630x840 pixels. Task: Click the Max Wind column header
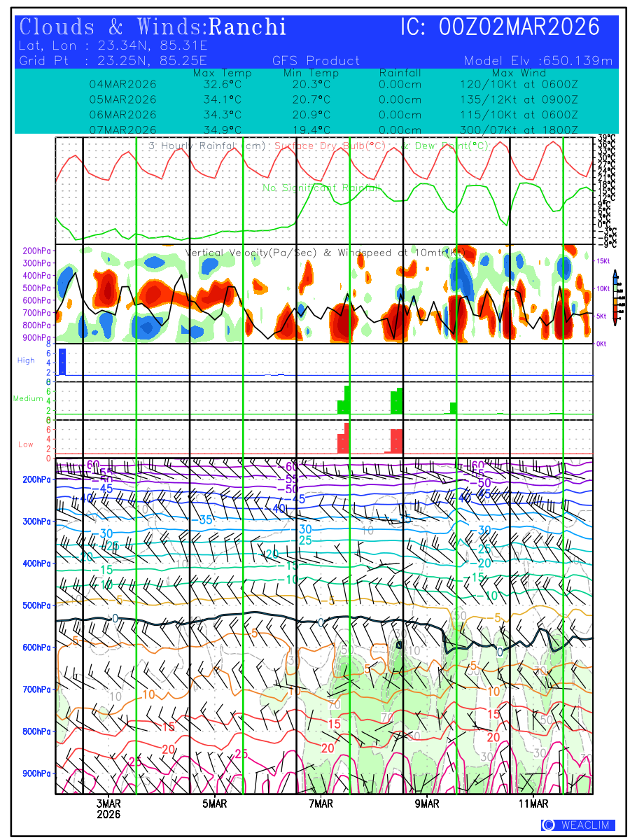519,73
